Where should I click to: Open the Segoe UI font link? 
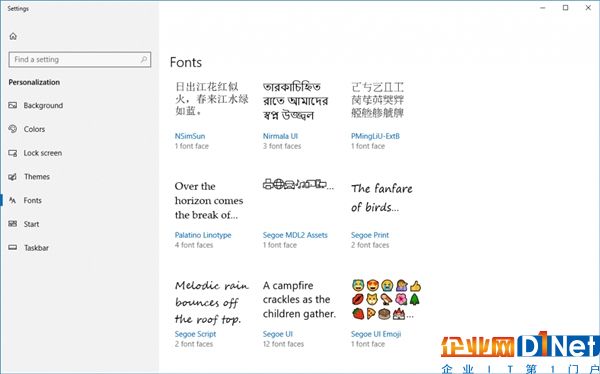pyautogui.click(x=278, y=334)
